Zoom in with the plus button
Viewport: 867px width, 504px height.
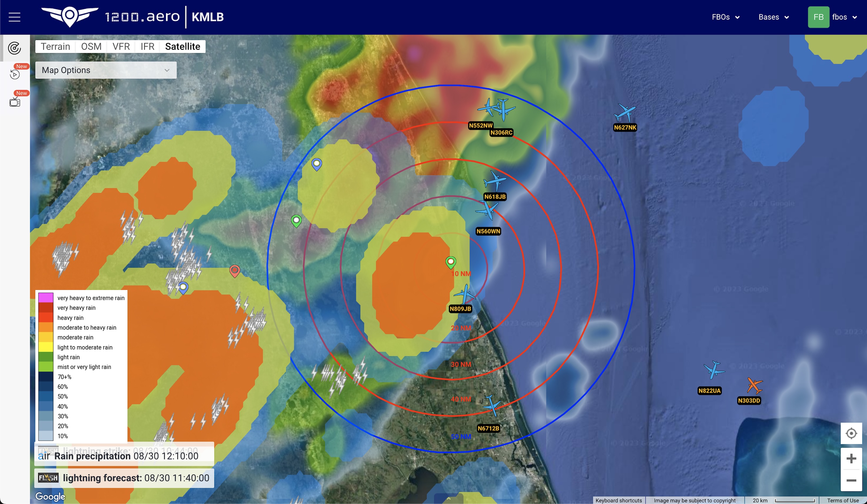pos(851,458)
